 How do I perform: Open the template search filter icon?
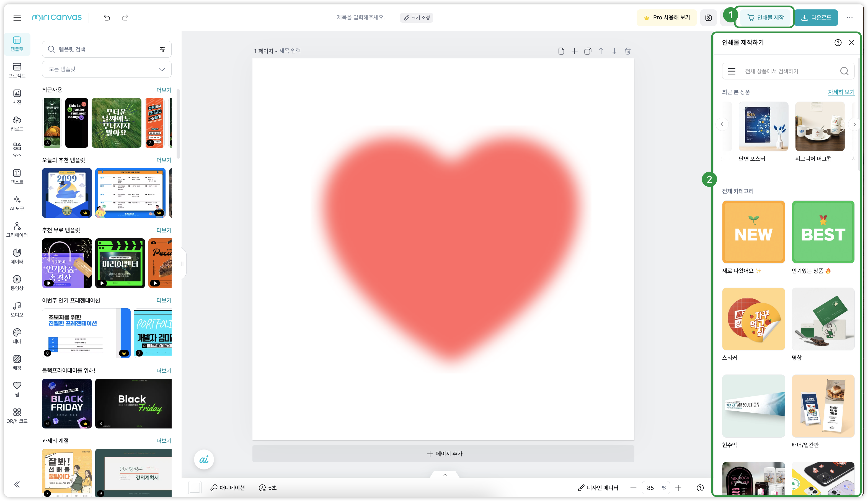pos(162,49)
